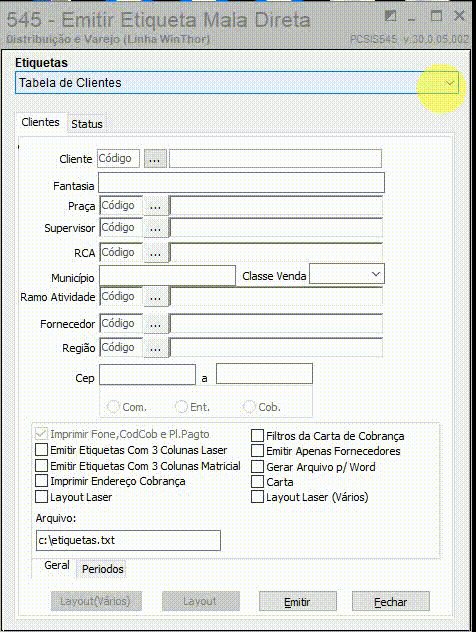Click the Arquivo path field c:\etiquetas.txt
This screenshot has width=476, height=632.
point(128,541)
